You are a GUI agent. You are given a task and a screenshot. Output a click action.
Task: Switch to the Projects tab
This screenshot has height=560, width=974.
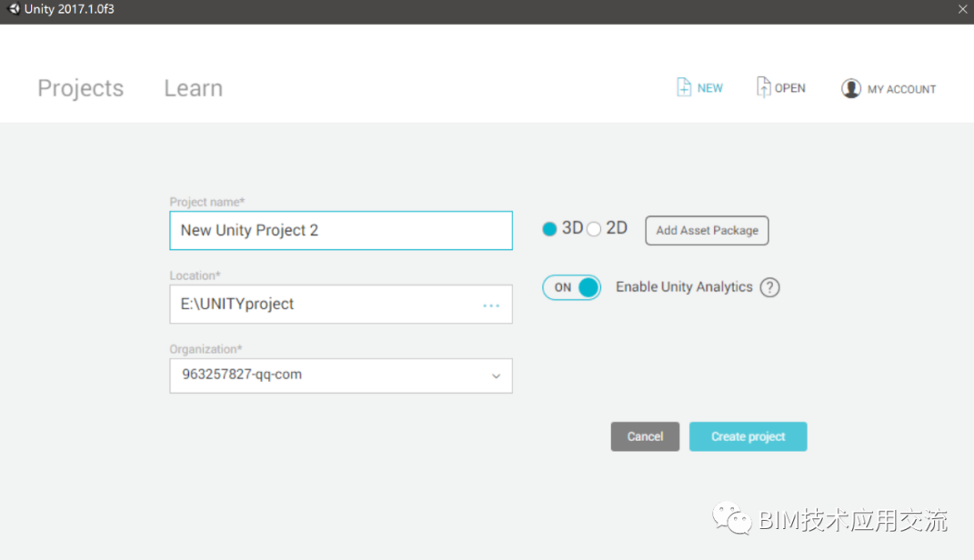(x=80, y=88)
